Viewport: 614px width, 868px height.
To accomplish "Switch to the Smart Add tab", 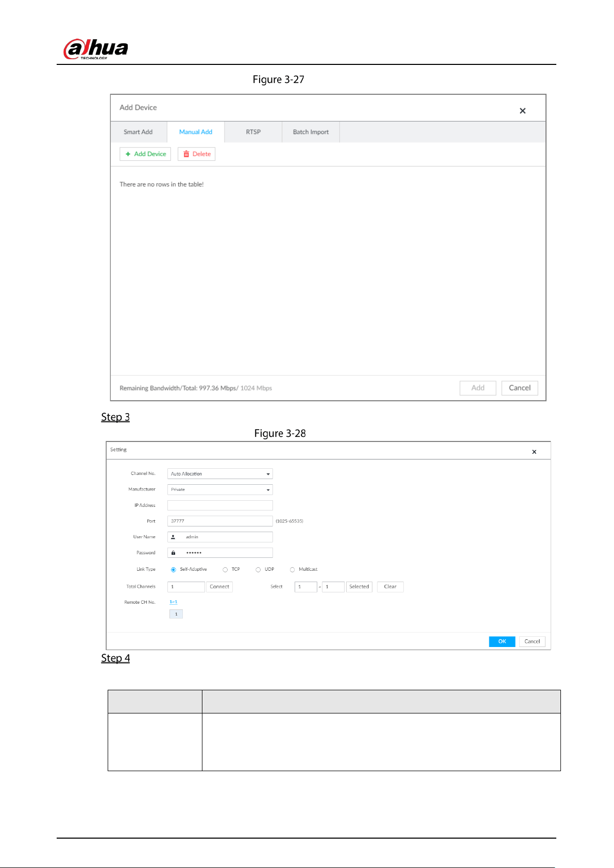I will click(138, 132).
